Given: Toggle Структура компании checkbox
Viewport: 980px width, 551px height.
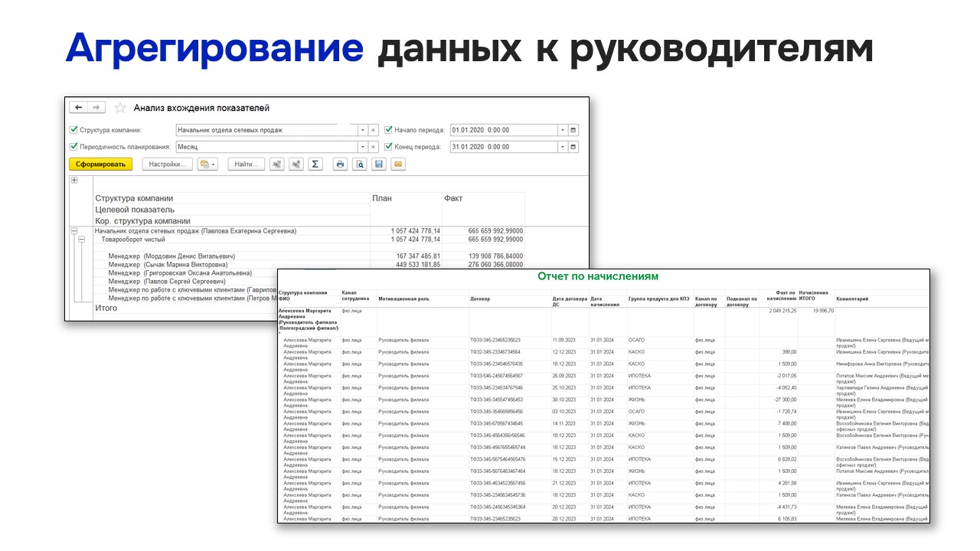Looking at the screenshot, I should coord(73,130).
